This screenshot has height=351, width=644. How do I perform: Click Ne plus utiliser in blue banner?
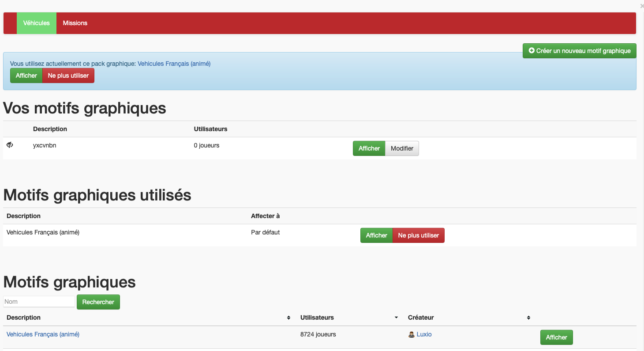[x=68, y=75]
